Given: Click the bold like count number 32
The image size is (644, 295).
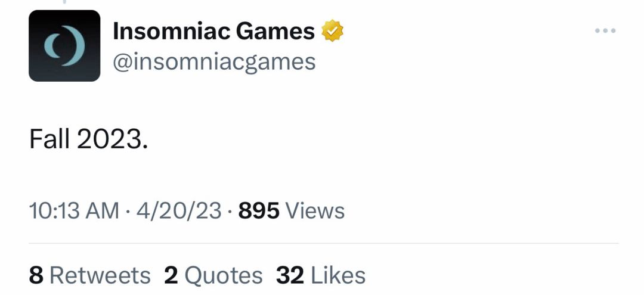Looking at the screenshot, I should 290,275.
